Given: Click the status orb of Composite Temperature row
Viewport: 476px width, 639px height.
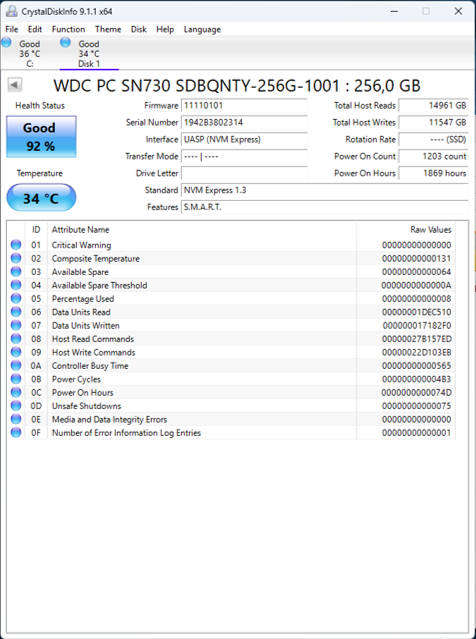Looking at the screenshot, I should (x=16, y=258).
